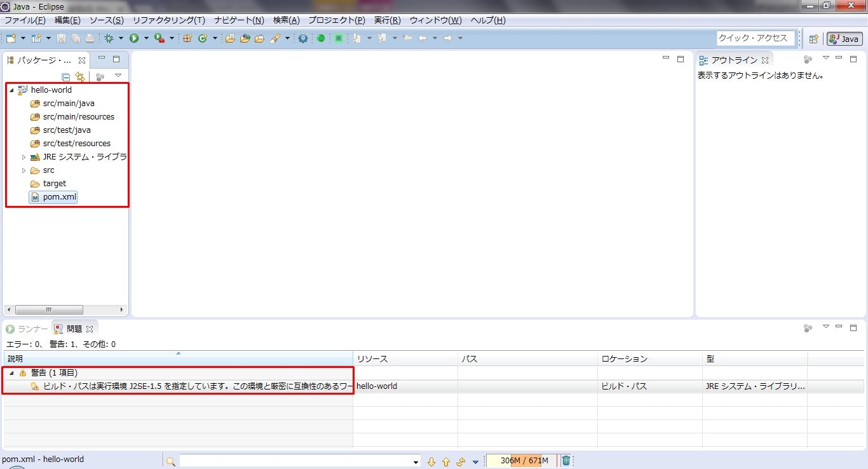Open the Problems view menu triangle
Image resolution: width=868 pixels, height=469 pixels.
[826, 327]
